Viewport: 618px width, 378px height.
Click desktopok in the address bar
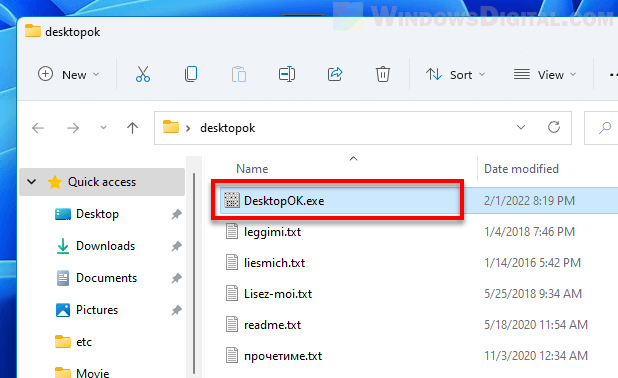(x=227, y=128)
